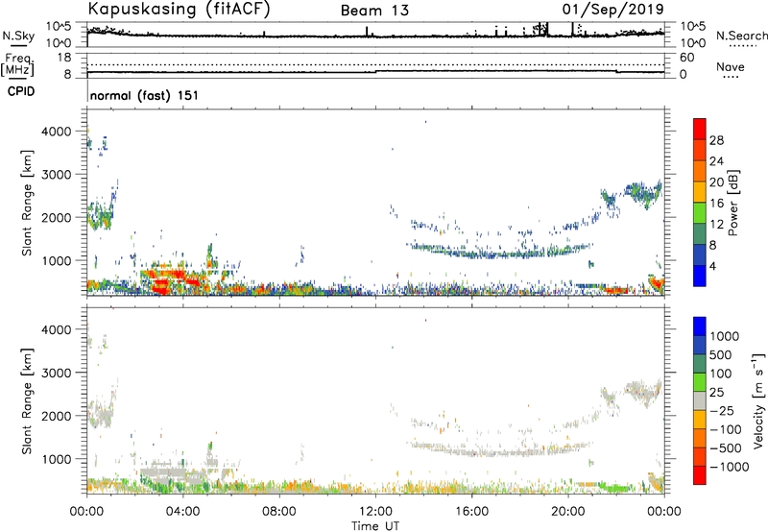Click the '1000' tick on the velocity panel
768x532 pixels.
(57, 459)
